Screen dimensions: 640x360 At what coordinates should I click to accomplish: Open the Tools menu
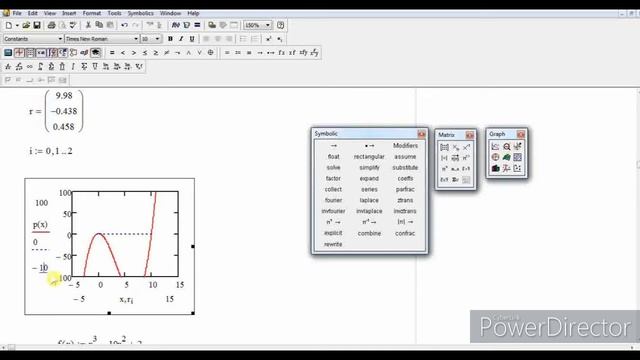pyautogui.click(x=114, y=13)
